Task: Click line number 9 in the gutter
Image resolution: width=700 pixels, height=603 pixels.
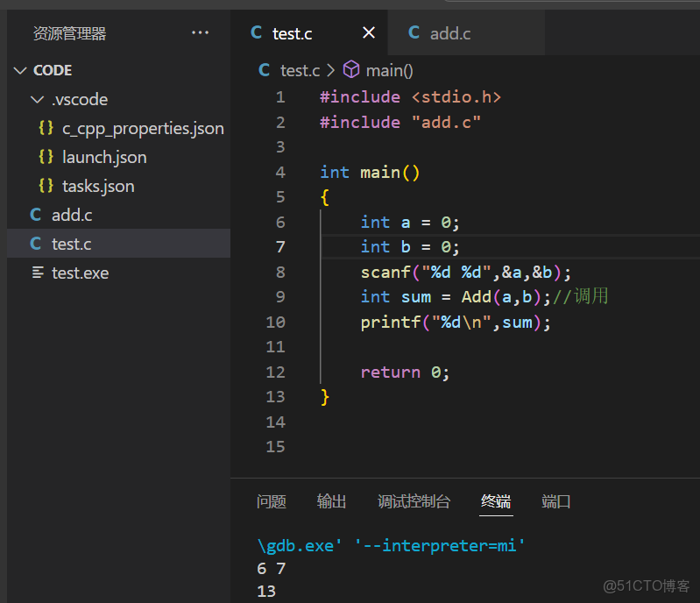Action: [280, 297]
